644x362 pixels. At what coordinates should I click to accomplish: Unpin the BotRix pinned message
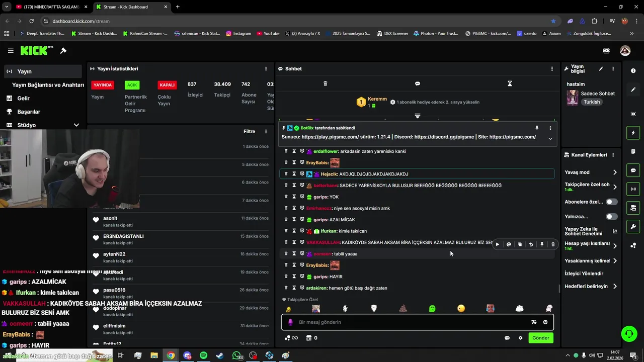coord(537,128)
